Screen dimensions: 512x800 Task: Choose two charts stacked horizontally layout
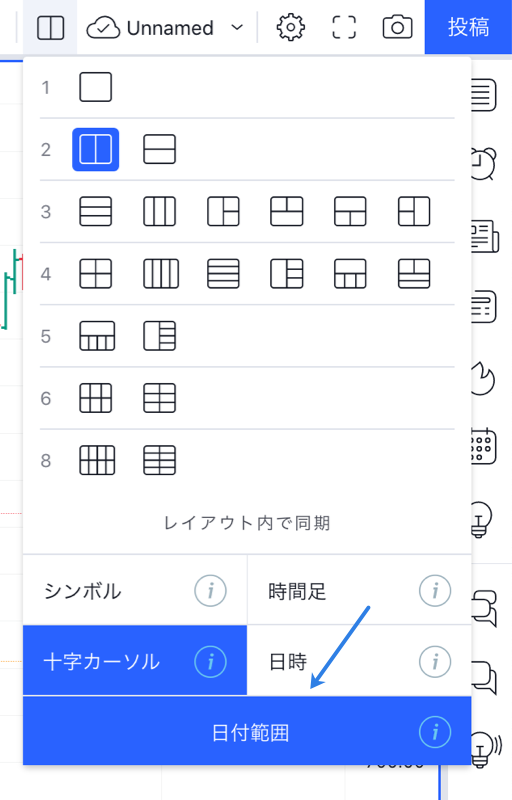pyautogui.click(x=160, y=149)
